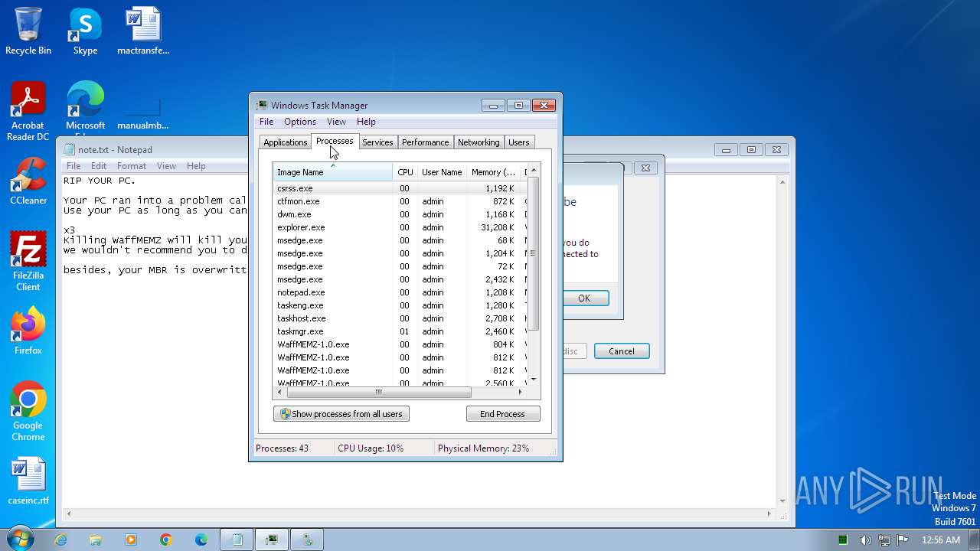Open Task Manager Help menu
This screenshot has width=980, height=551.
click(x=366, y=122)
